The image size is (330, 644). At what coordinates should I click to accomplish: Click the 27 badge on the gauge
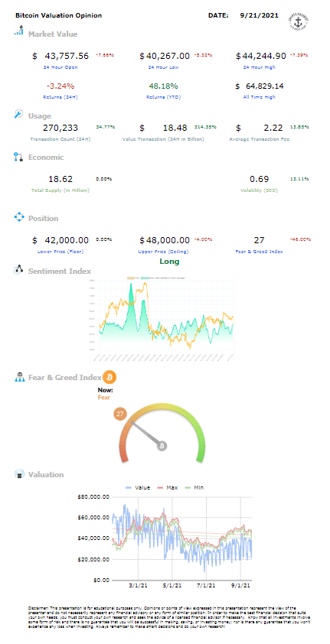(x=119, y=414)
